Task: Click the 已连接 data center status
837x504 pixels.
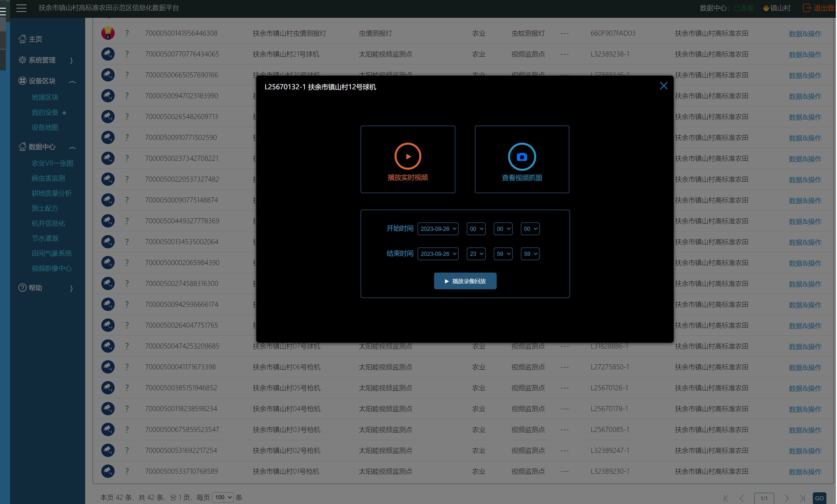Action: coord(743,8)
